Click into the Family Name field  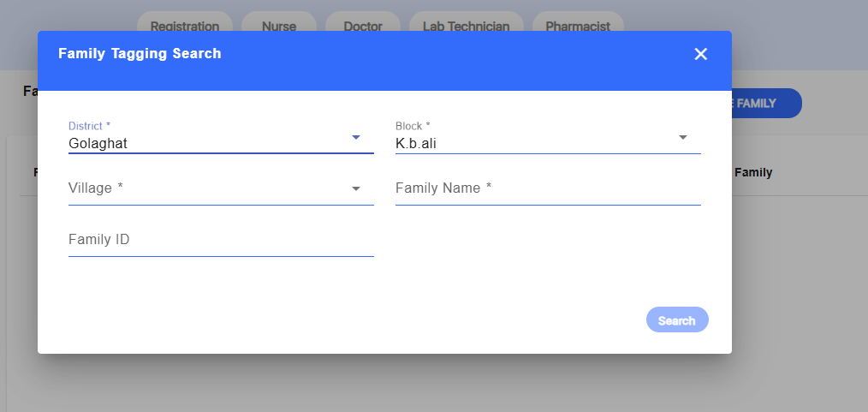tap(548, 188)
